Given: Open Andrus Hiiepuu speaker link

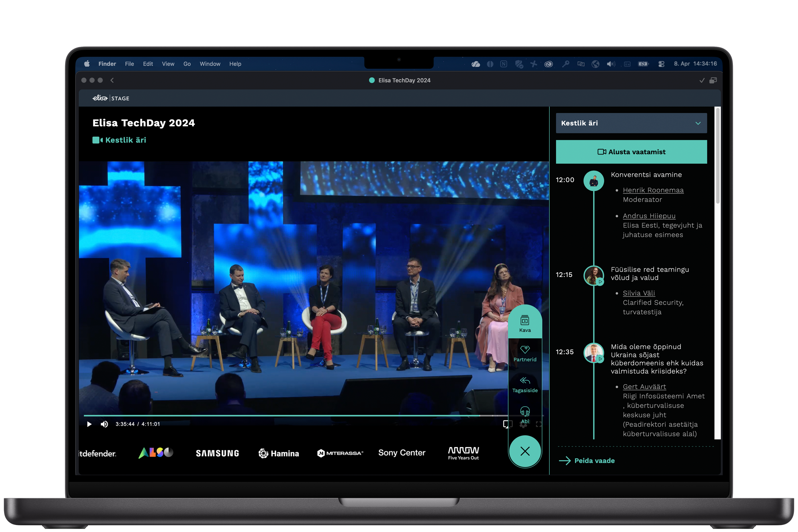Looking at the screenshot, I should (x=649, y=216).
